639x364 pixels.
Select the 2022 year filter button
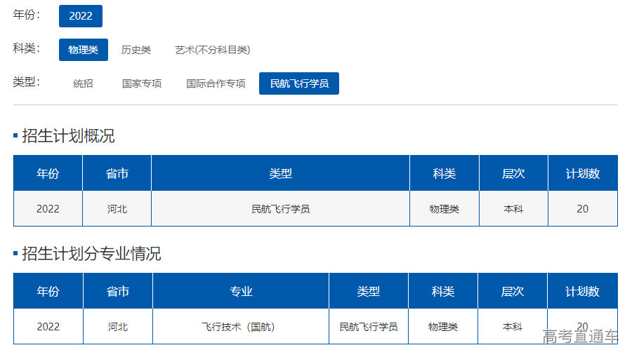pyautogui.click(x=81, y=16)
